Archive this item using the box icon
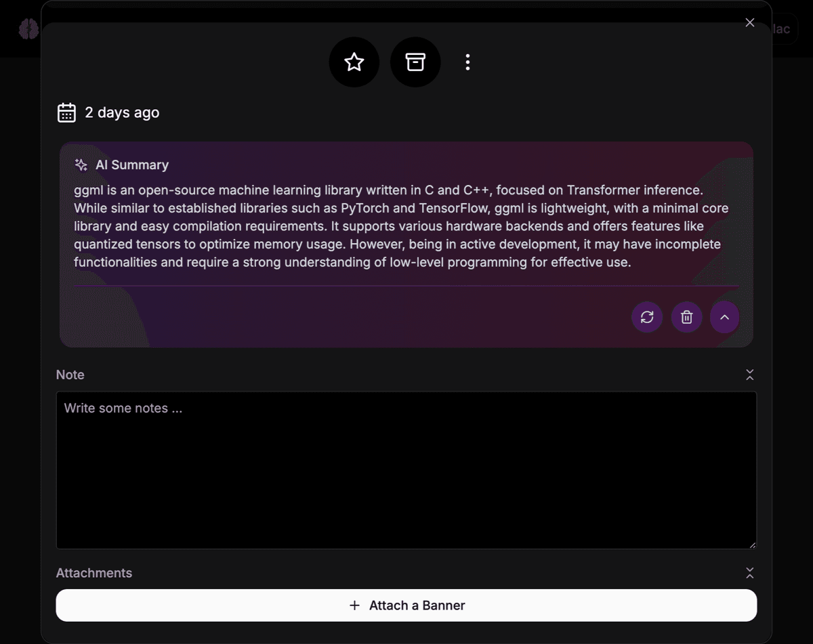The height and width of the screenshot is (644, 813). tap(415, 62)
